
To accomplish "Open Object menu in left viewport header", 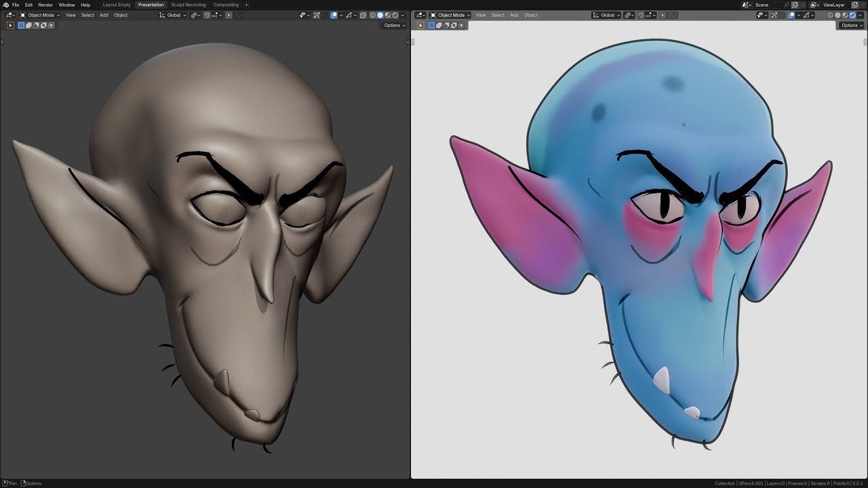I will [121, 15].
